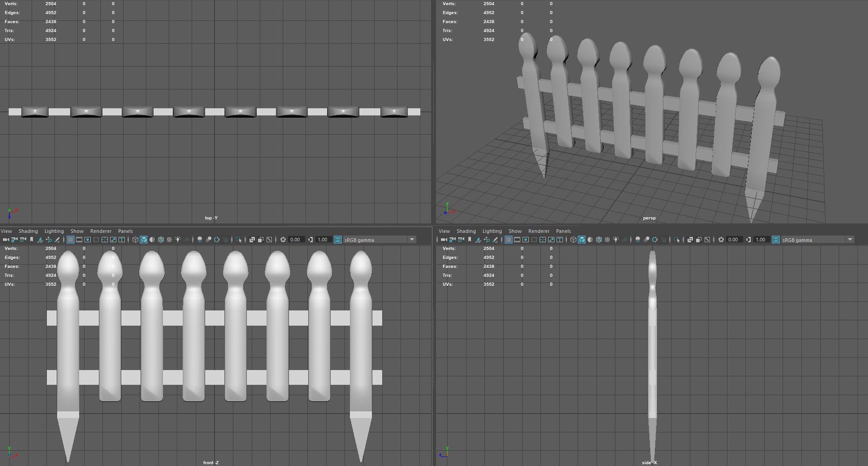Click Select Camera icon in front panel
The image size is (868, 466).
(x=6, y=240)
